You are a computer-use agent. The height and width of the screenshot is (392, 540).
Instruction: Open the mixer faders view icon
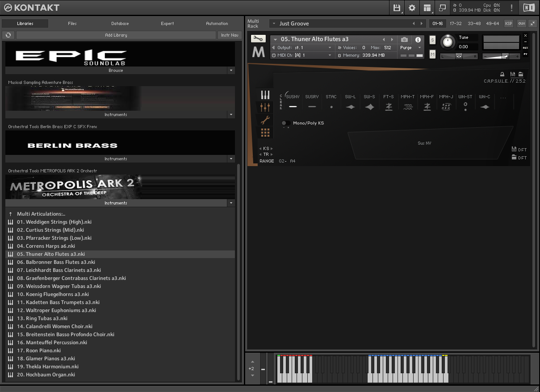pos(265,107)
